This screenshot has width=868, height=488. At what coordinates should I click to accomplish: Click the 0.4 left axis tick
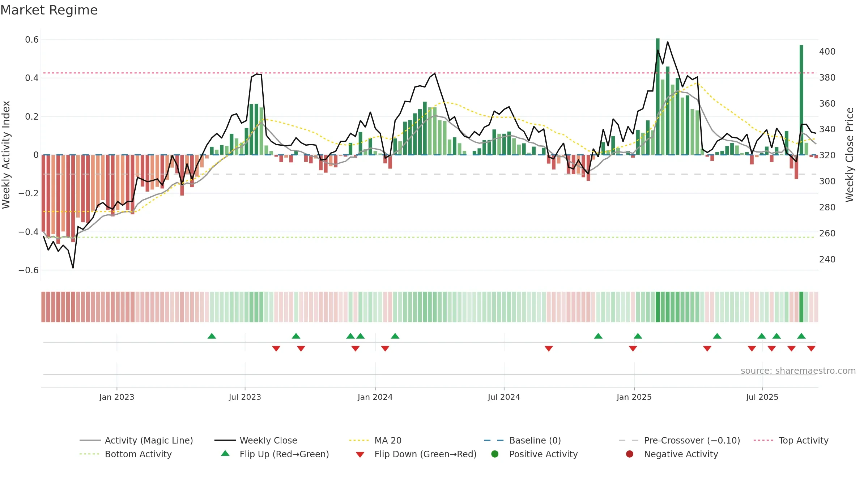tap(32, 78)
